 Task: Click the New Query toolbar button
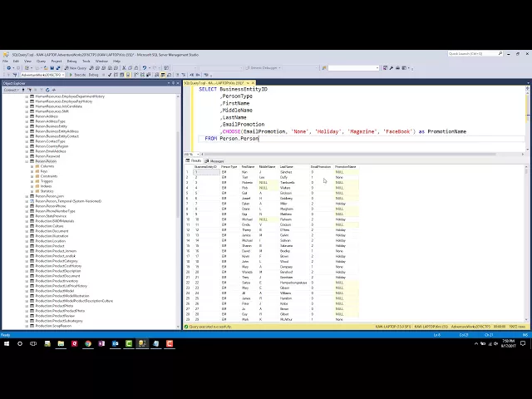point(76,68)
